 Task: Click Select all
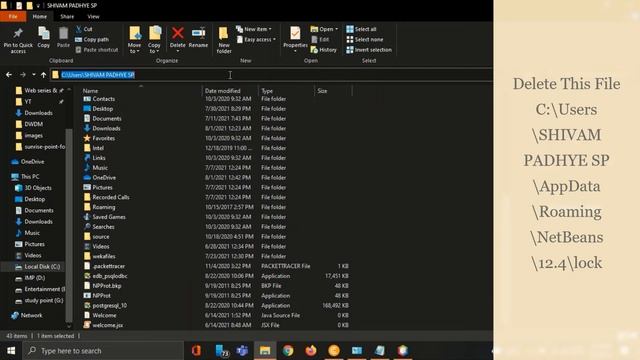[x=361, y=29]
